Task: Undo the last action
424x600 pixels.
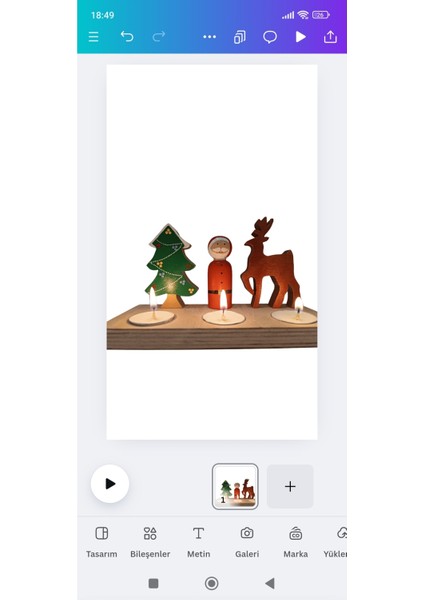Action: [127, 37]
